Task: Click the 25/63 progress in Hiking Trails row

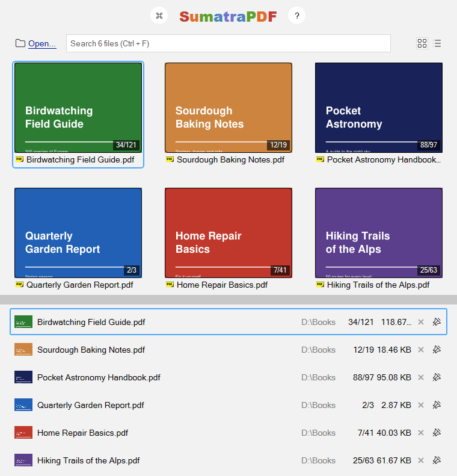Action: tap(363, 460)
